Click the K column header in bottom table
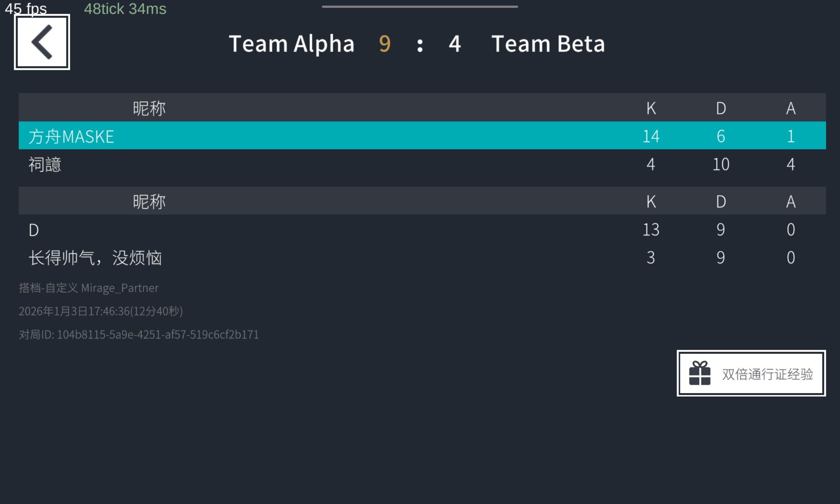The width and height of the screenshot is (840, 504). 651,202
